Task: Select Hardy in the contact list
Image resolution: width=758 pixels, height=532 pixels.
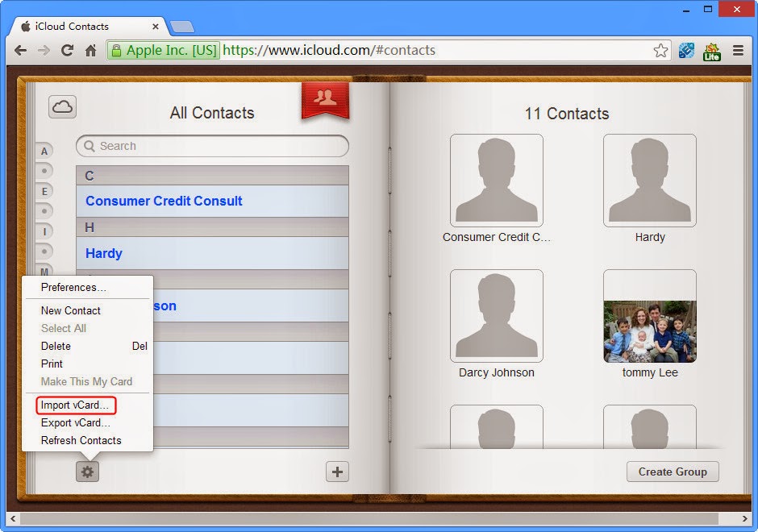Action: (212, 253)
